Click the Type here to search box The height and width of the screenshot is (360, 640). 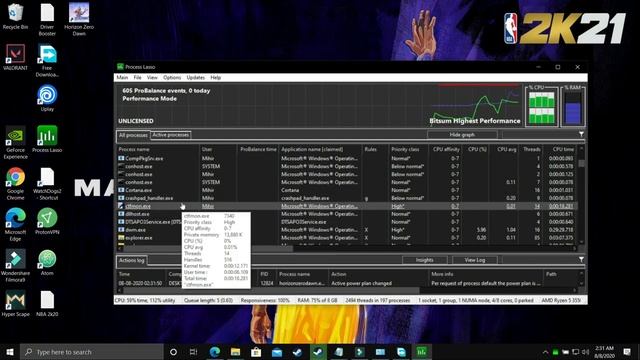click(91, 351)
